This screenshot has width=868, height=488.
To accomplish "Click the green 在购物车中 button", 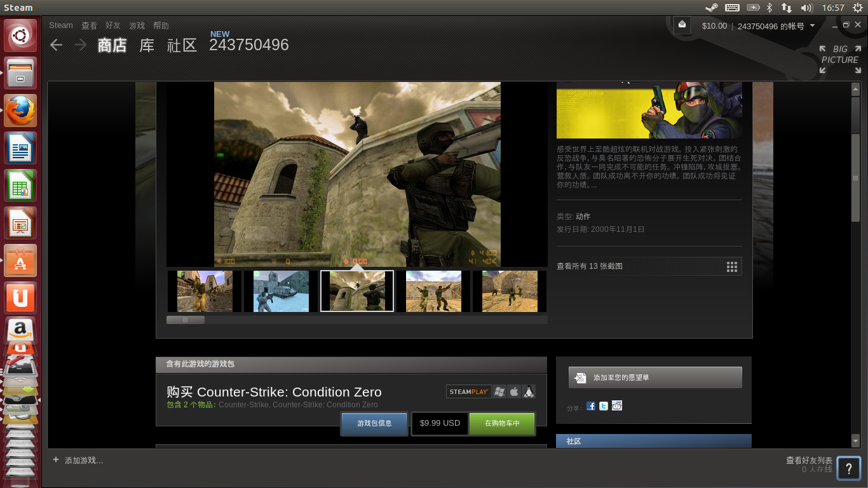I will tap(502, 423).
